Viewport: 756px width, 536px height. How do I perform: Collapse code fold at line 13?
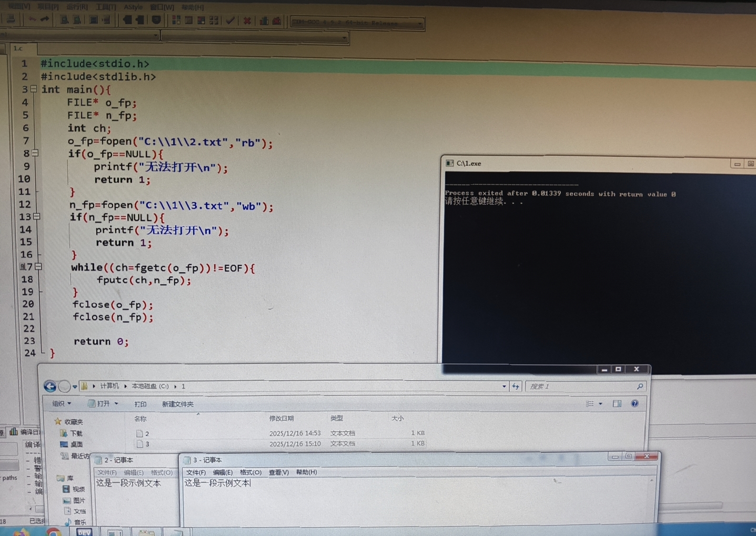[x=37, y=216]
